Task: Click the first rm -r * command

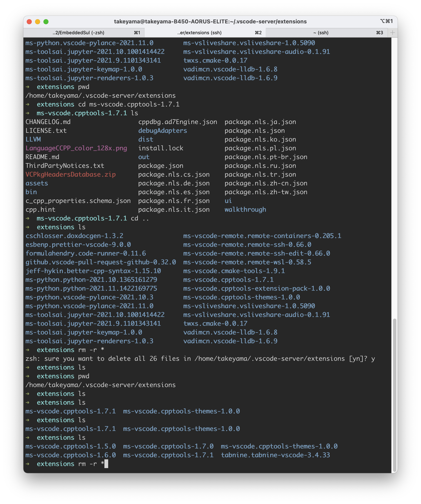Action: point(91,350)
